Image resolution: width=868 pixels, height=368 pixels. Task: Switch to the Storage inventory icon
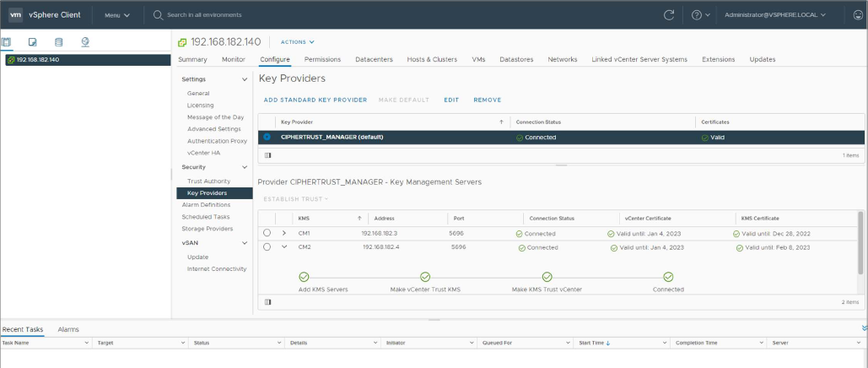[58, 41]
